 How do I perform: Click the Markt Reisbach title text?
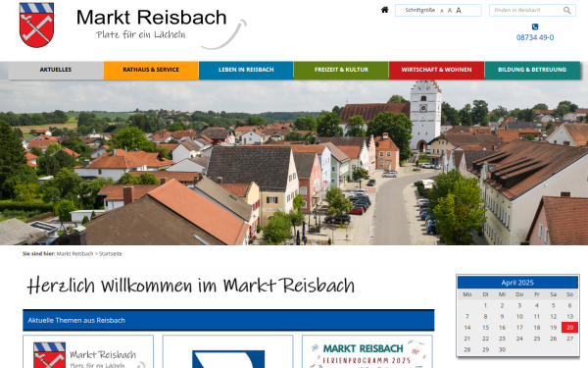(152, 18)
